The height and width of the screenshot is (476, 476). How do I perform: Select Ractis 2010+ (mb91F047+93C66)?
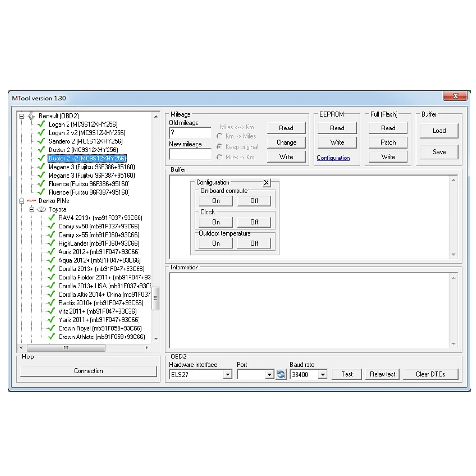pyautogui.click(x=101, y=303)
